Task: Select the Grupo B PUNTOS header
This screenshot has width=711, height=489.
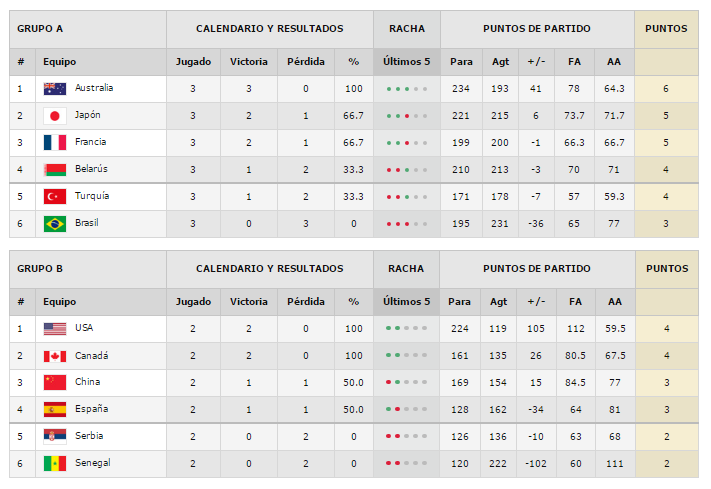Action: pos(667,269)
